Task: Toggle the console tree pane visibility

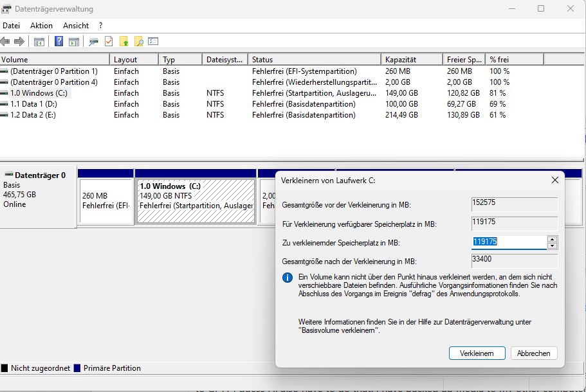Action: (39, 40)
